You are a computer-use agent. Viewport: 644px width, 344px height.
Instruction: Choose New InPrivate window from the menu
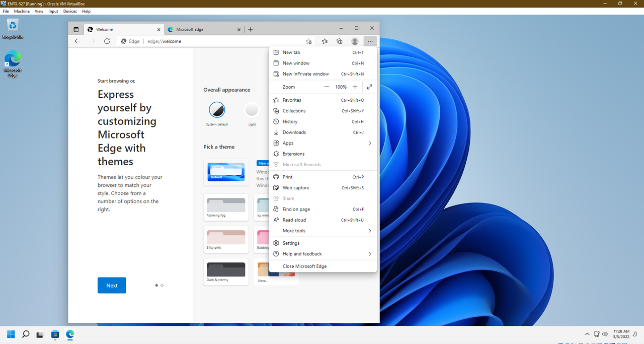coord(323,74)
